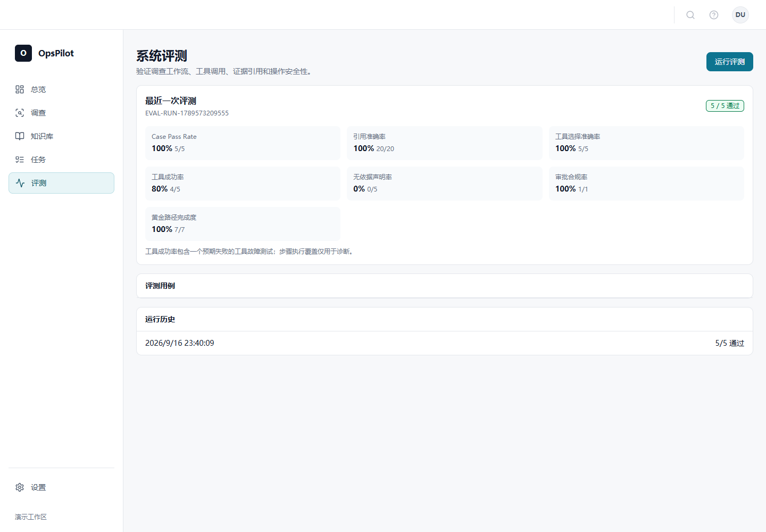Viewport: 766px width, 532px height.
Task: Click the 黄金路径完成度 metric card
Action: (243, 224)
